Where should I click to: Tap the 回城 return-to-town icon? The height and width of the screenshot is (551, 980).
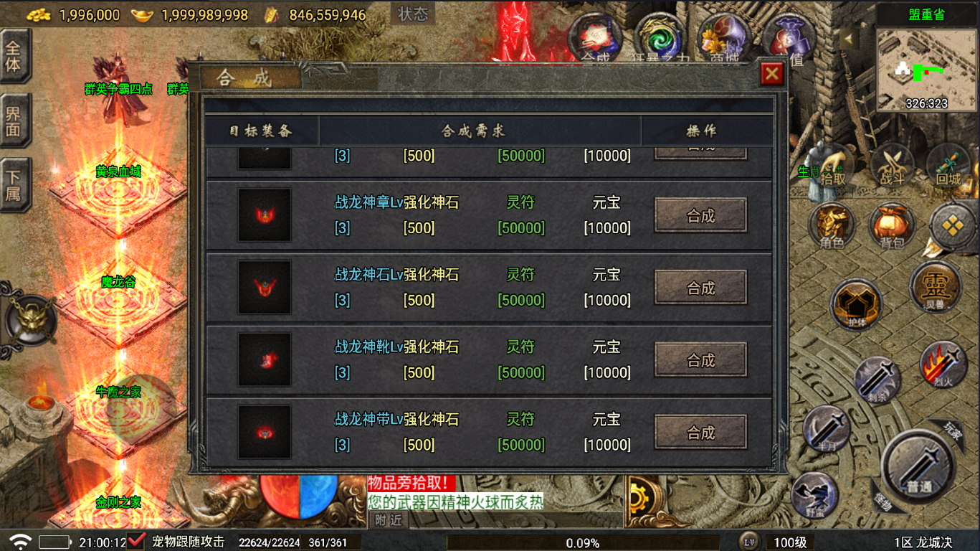pos(948,166)
